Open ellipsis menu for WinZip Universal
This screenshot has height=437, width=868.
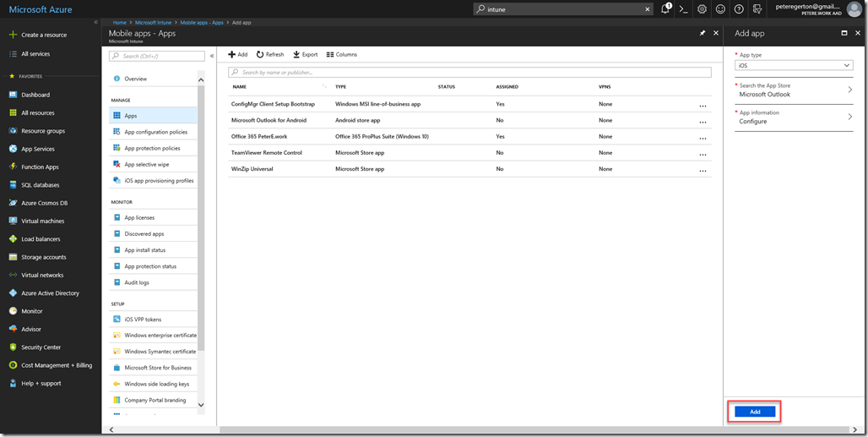(703, 170)
